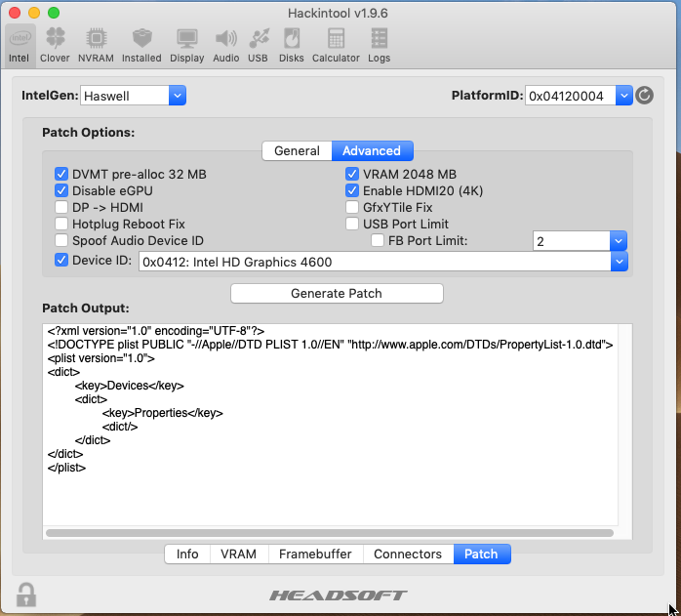Uncheck Disable eGPU option
Image resolution: width=681 pixels, height=616 pixels.
pos(61,190)
